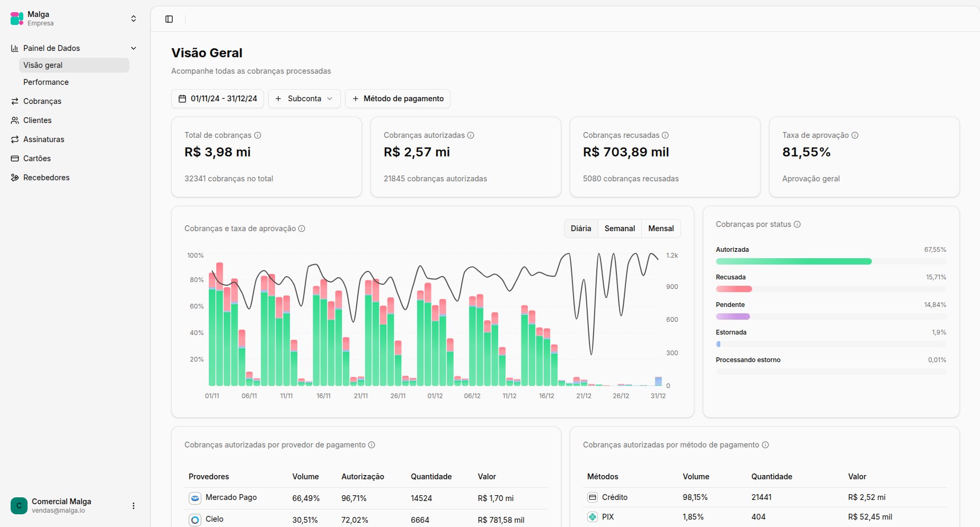Click the Autorizada green progress bar

point(793,261)
